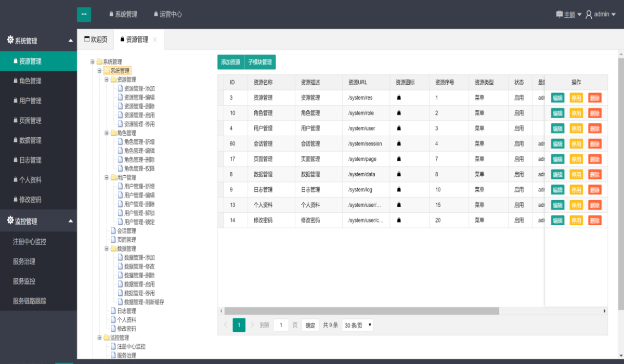The height and width of the screenshot is (364, 624).
Task: Click the gear icon beside 监控管理 in the sidebar
Action: tap(10, 220)
